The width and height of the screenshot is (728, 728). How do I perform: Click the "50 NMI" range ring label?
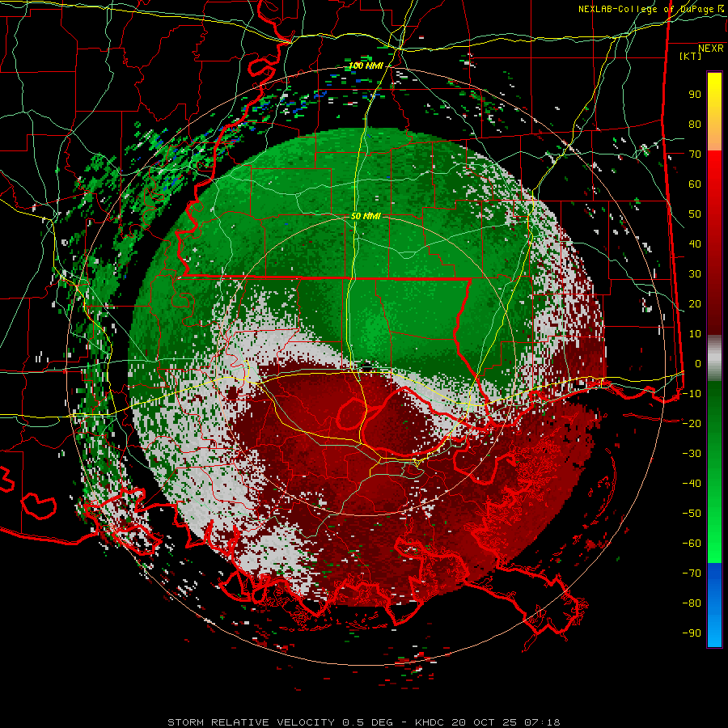click(x=366, y=216)
